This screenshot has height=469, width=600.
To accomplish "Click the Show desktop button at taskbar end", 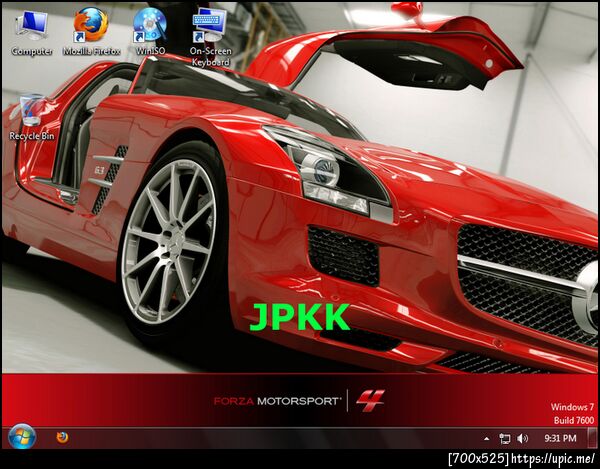I will point(591,438).
